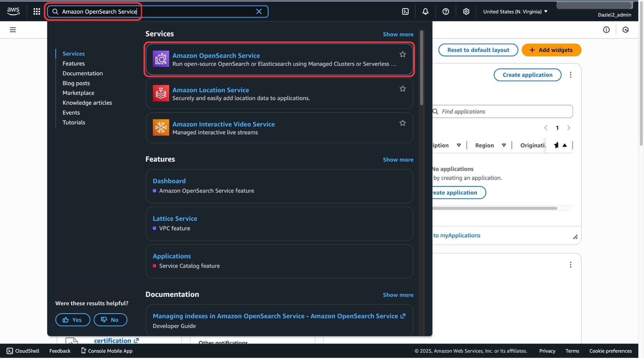Select Features in search category list
The image size is (644, 359).
tap(74, 63)
